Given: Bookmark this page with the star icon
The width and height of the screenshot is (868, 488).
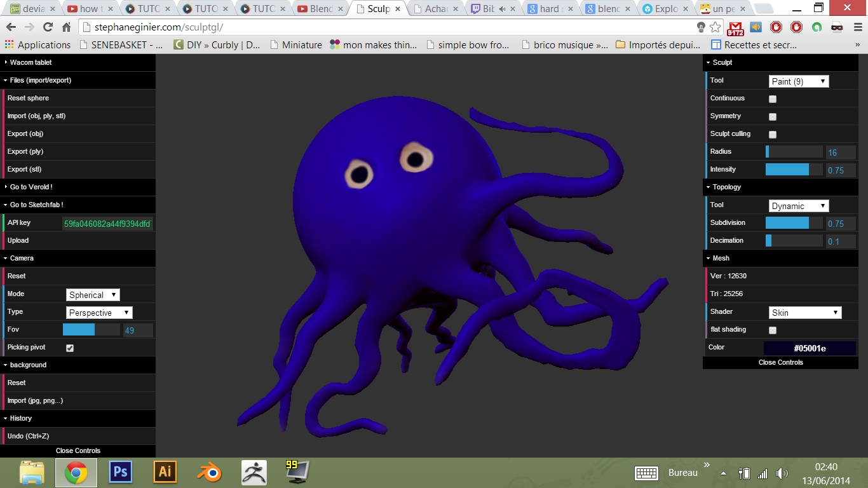Looking at the screenshot, I should pyautogui.click(x=715, y=27).
